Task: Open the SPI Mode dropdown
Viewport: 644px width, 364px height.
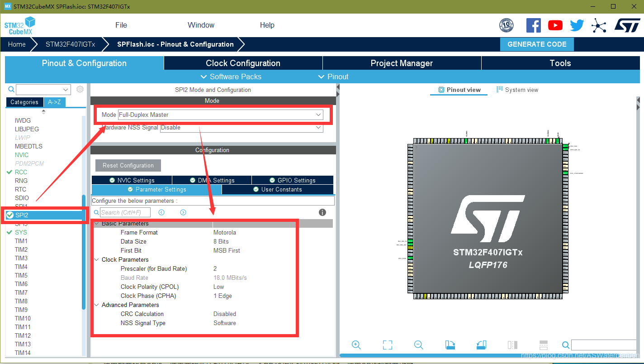Action: pyautogui.click(x=221, y=115)
